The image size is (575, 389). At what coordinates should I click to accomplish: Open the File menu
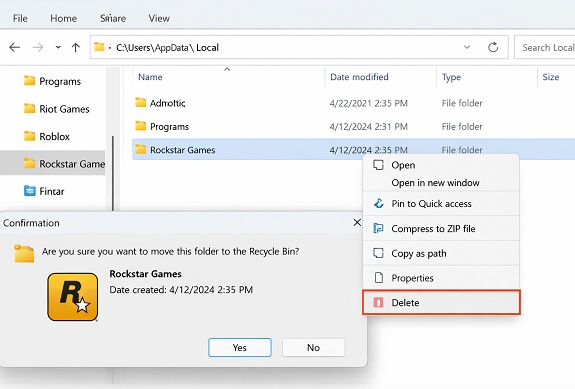(x=20, y=18)
